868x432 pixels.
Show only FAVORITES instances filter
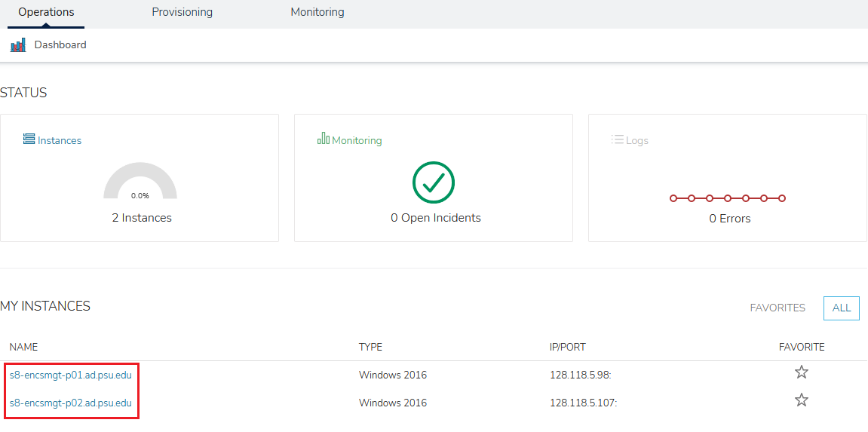pos(778,308)
